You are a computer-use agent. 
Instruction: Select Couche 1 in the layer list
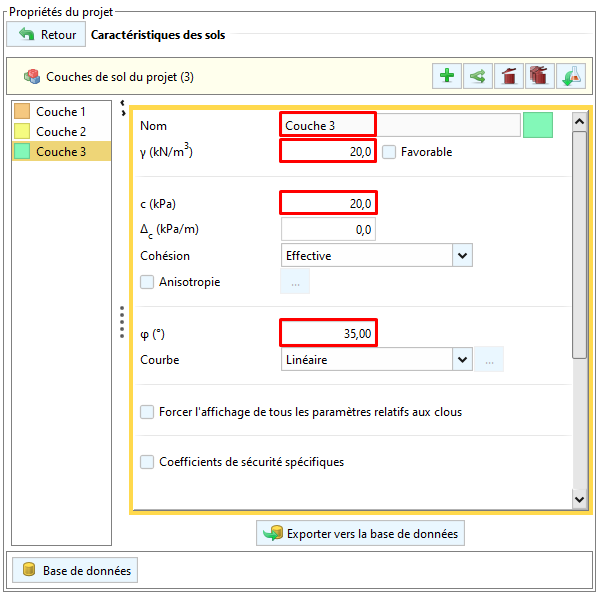click(x=61, y=112)
